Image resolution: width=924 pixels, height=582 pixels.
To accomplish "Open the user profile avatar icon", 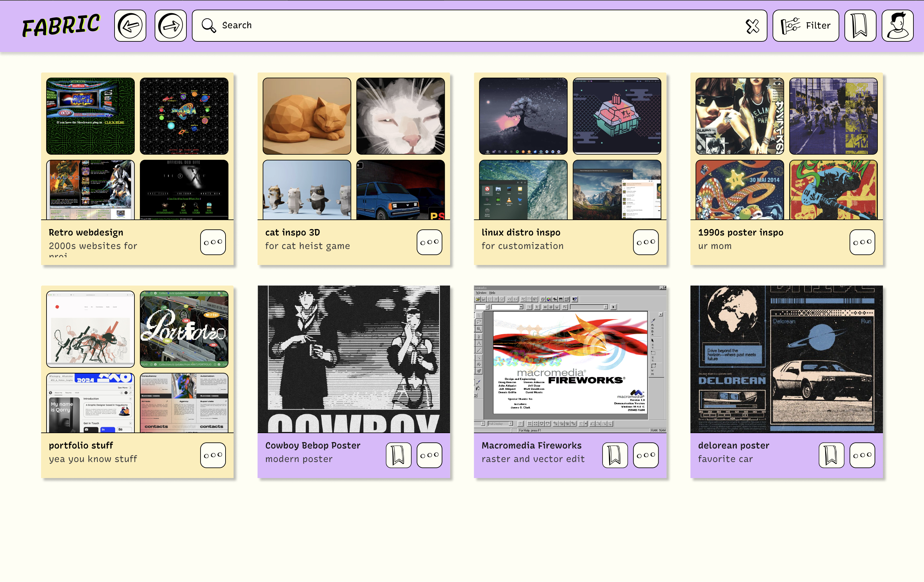I will coord(897,26).
